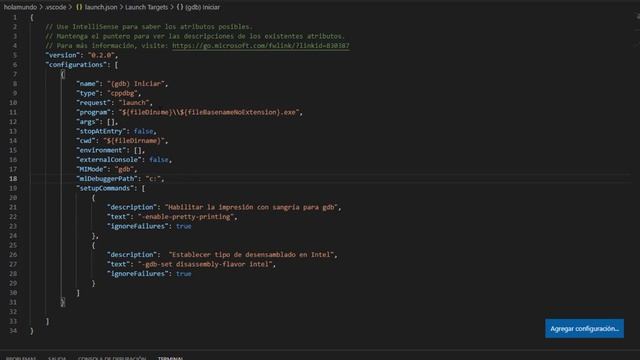The image size is (640, 360).
Task: Click the true value on line 23
Action: [184, 226]
